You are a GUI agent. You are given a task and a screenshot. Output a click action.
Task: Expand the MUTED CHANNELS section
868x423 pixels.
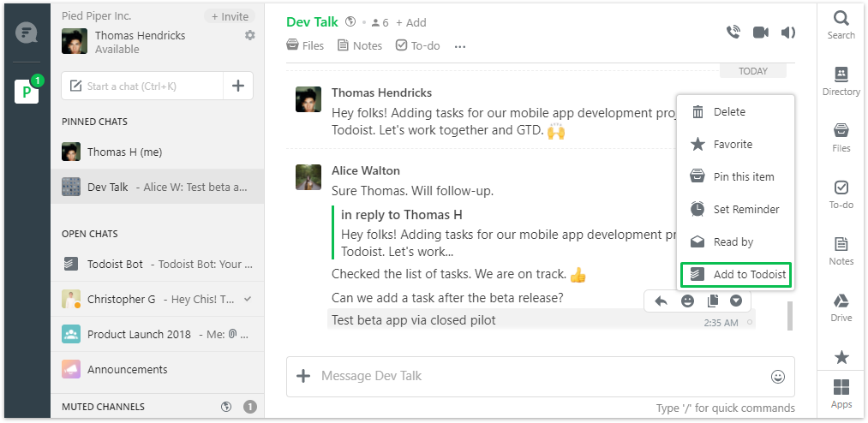pos(103,407)
